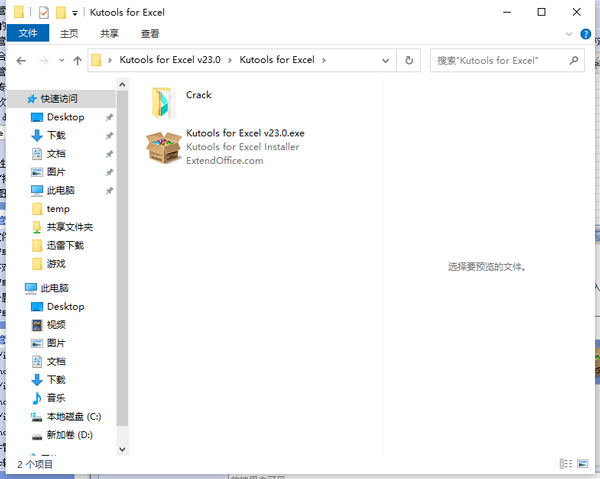Image resolution: width=600 pixels, height=479 pixels.
Task: Select Kutools for Excel v23.0.exe file name
Action: click(245, 133)
